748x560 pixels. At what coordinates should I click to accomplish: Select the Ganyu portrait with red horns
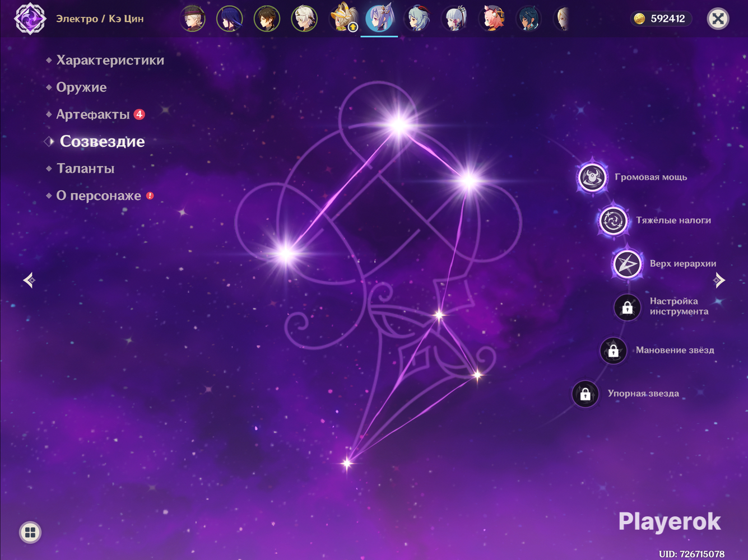point(417,18)
